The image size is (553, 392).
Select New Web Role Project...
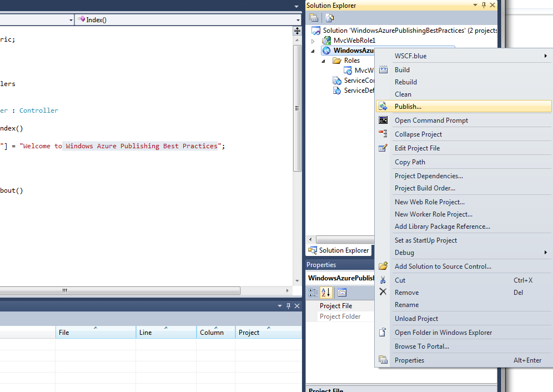pyautogui.click(x=464, y=202)
